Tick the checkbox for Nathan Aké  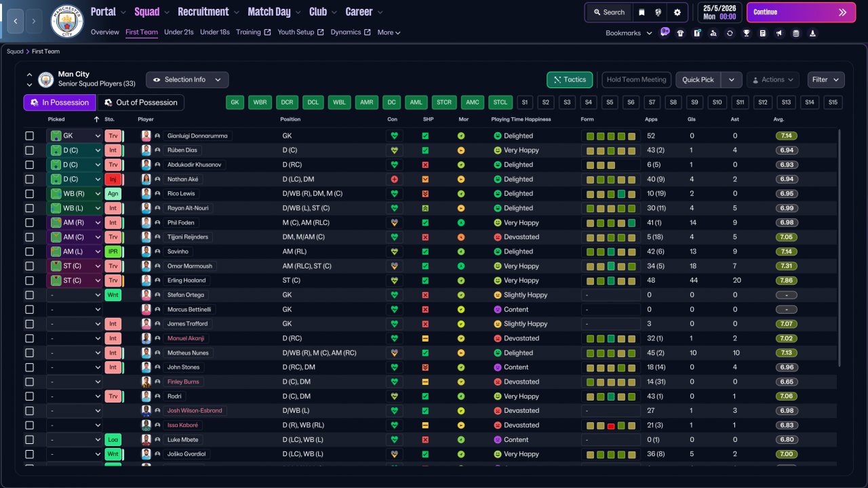coord(29,180)
